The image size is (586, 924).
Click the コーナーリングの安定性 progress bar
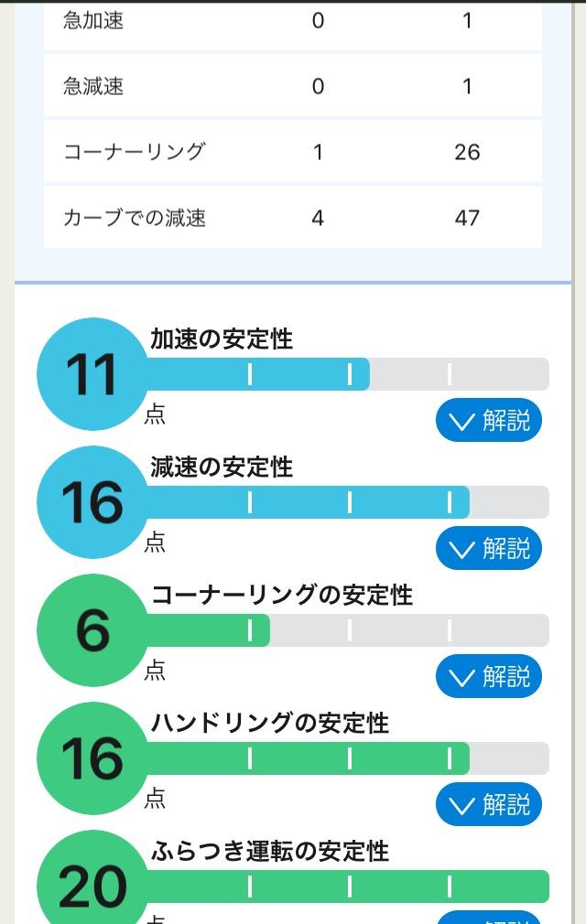click(348, 630)
